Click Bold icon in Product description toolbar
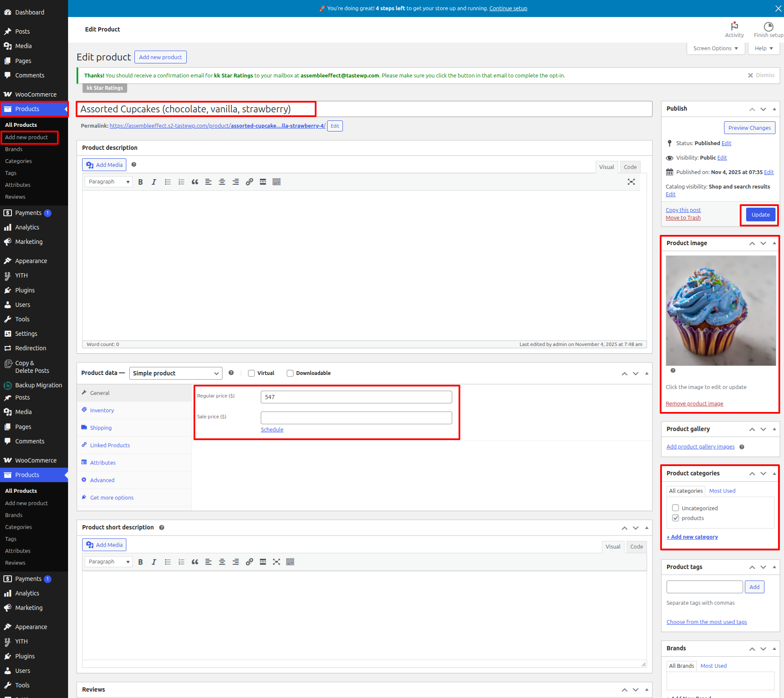The height and width of the screenshot is (698, 784). pyautogui.click(x=140, y=182)
